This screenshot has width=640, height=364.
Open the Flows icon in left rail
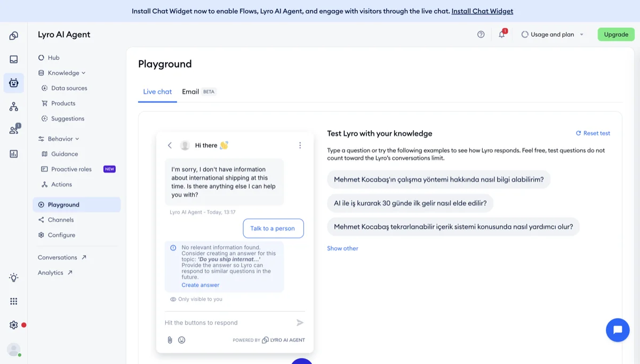pyautogui.click(x=13, y=107)
